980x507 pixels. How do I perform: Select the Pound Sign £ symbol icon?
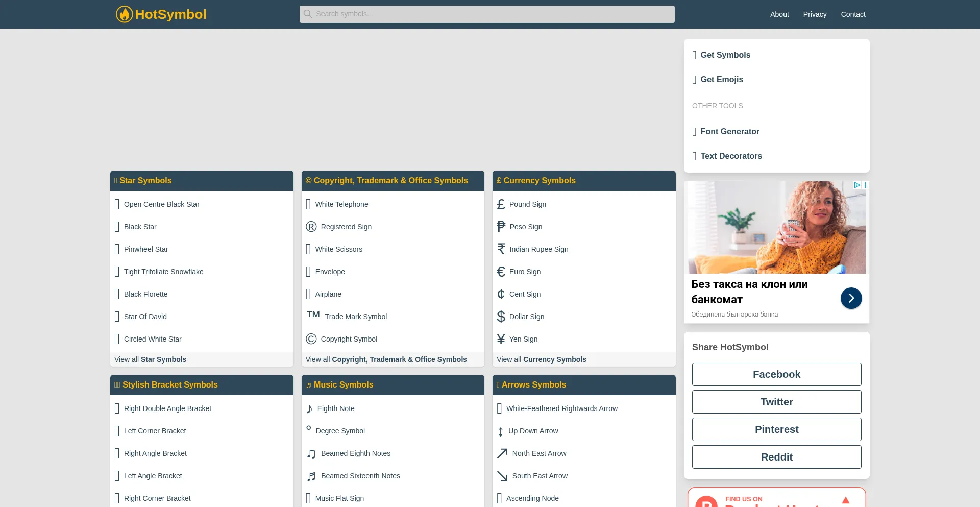click(501, 204)
